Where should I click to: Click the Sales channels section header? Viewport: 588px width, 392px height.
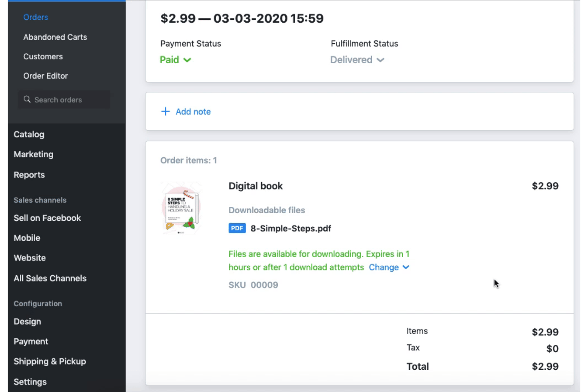(x=40, y=200)
